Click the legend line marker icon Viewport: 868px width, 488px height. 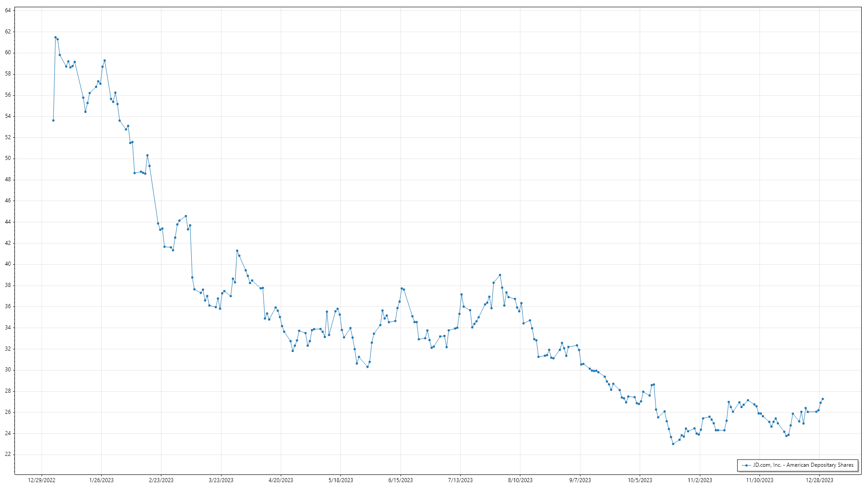[x=746, y=465]
